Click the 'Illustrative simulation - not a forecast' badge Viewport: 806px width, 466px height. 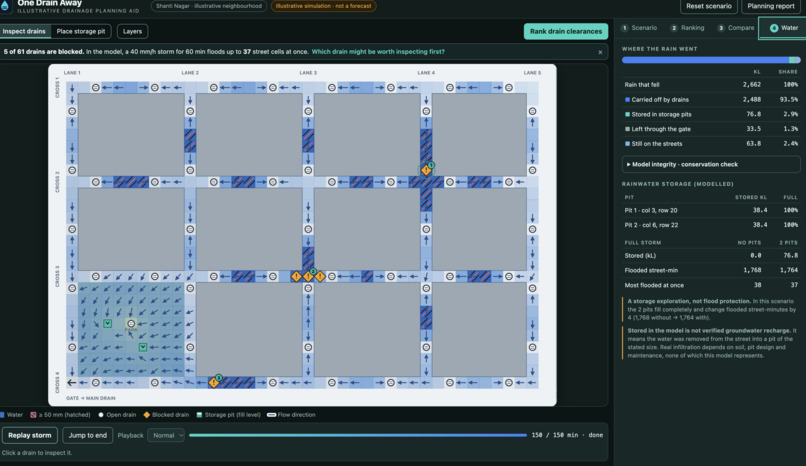pos(323,6)
